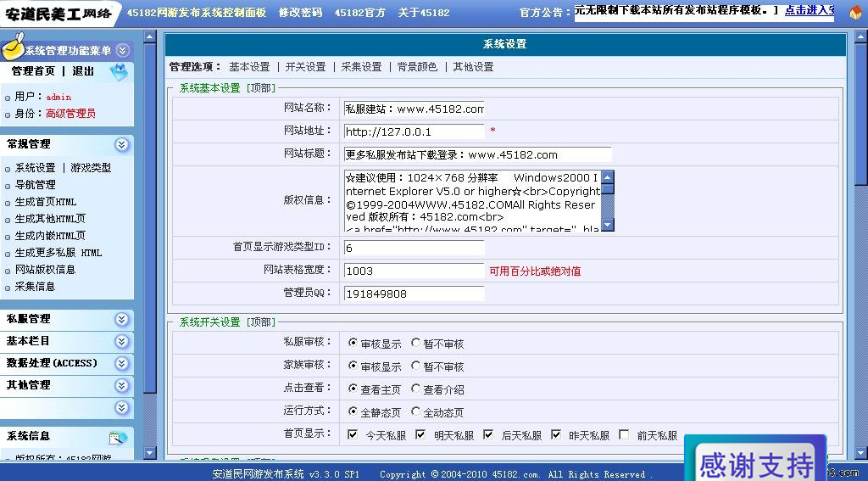Focus the 网站标题 input field

[478, 154]
